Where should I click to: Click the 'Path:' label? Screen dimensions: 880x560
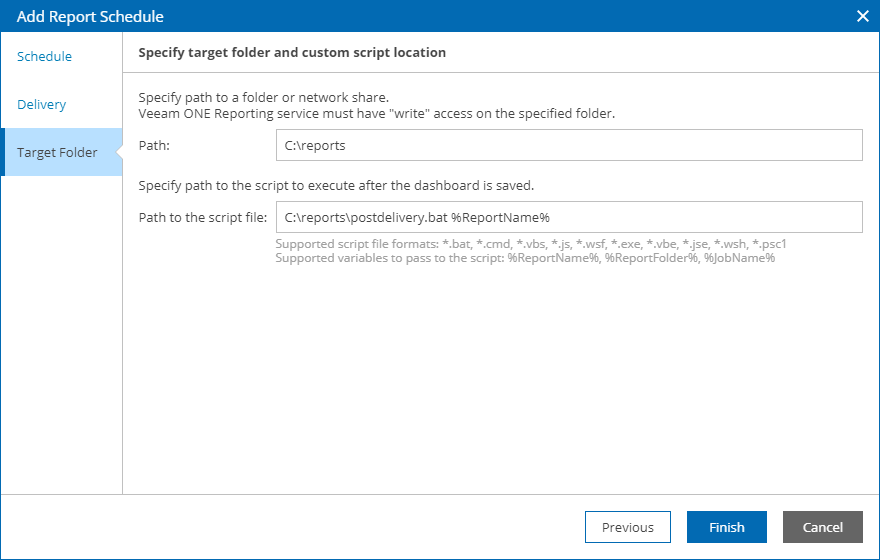(x=154, y=146)
